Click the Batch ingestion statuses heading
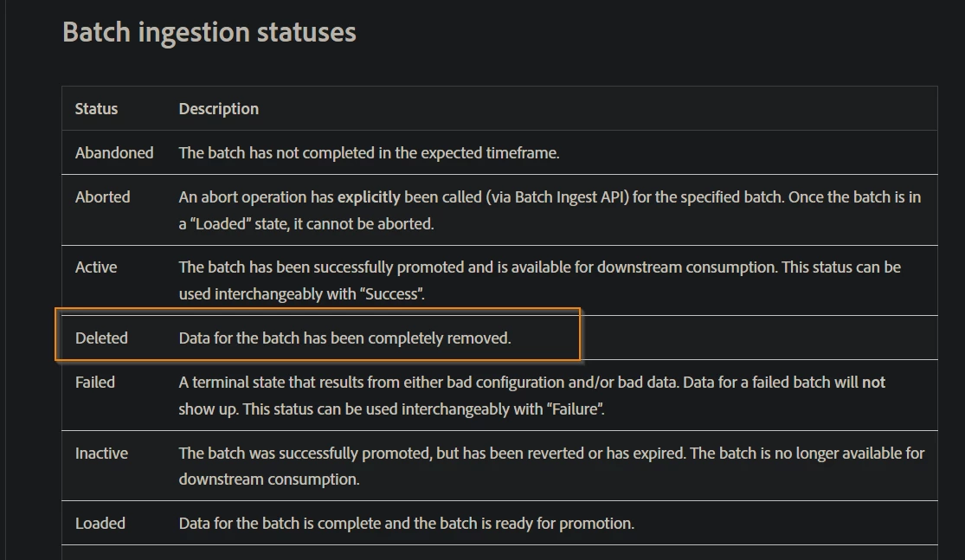 pos(209,33)
